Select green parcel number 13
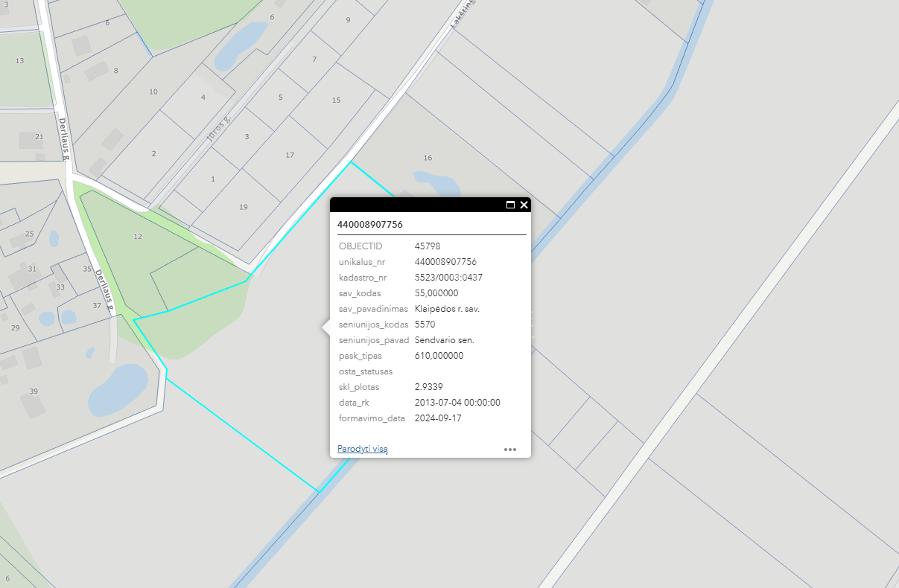899x588 pixels. point(19,60)
